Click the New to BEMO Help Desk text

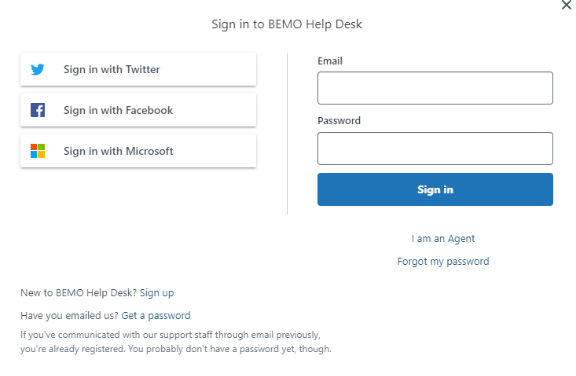[x=78, y=293]
